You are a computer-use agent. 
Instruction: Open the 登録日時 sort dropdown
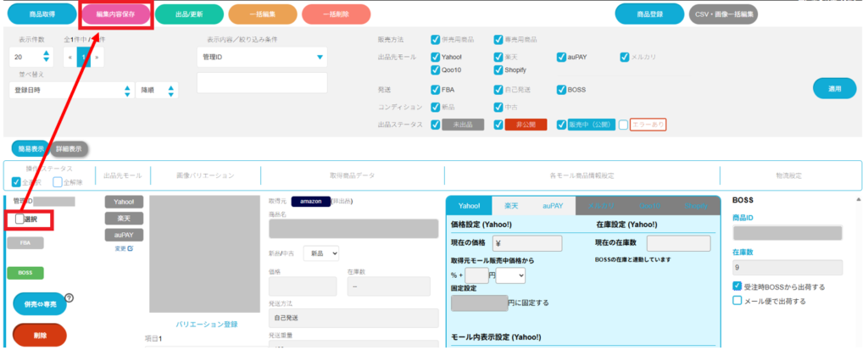[x=71, y=90]
